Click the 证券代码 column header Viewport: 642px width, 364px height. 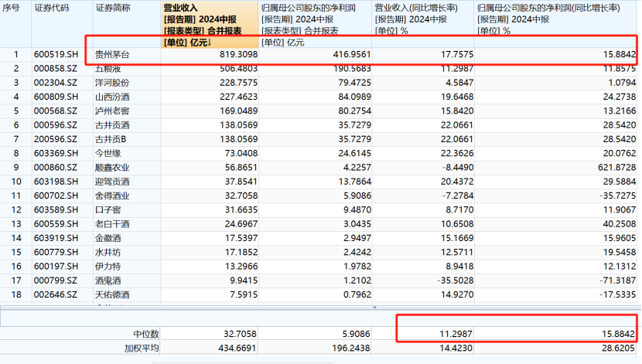pyautogui.click(x=51, y=8)
